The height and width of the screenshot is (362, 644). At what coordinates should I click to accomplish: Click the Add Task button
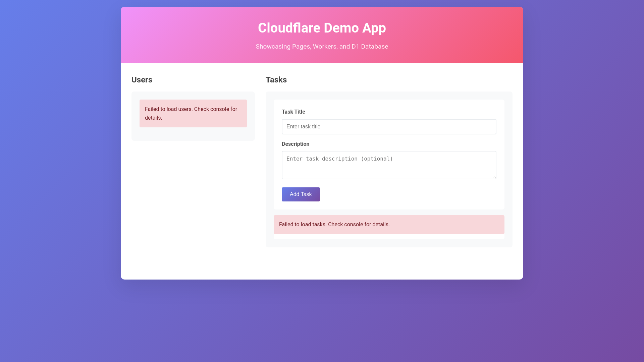tap(301, 194)
